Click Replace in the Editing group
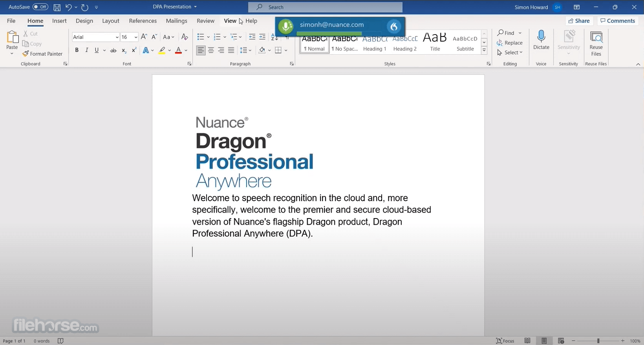Screen dimensions: 644x345 click(510, 43)
